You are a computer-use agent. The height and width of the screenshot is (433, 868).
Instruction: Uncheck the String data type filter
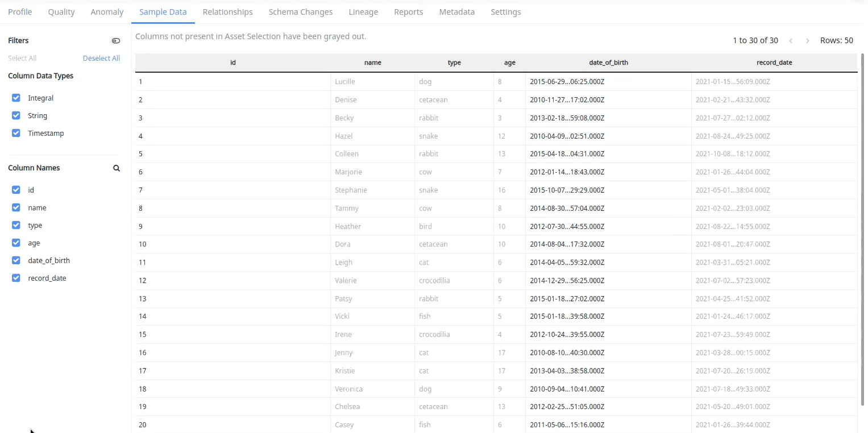[15, 115]
